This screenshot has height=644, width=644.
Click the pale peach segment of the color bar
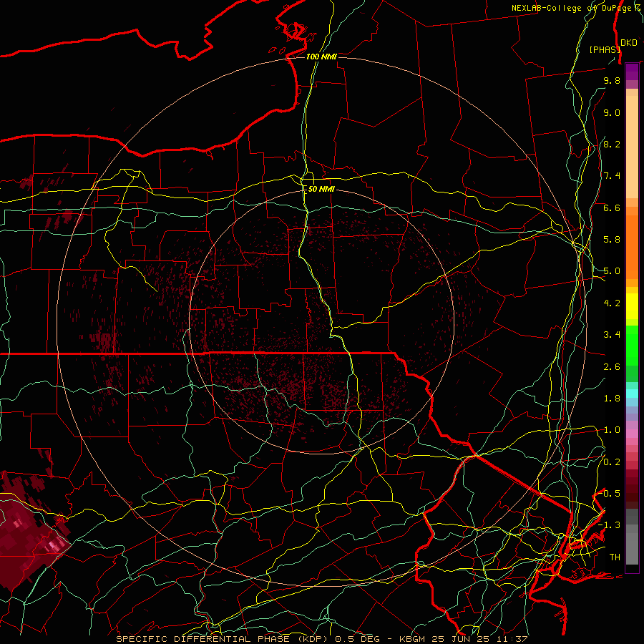pyautogui.click(x=632, y=148)
